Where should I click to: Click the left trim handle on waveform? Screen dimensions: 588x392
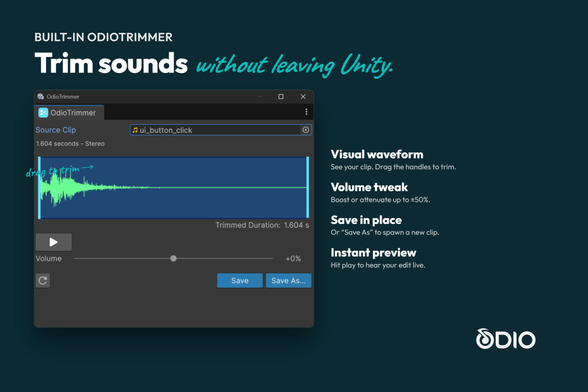[x=40, y=188]
